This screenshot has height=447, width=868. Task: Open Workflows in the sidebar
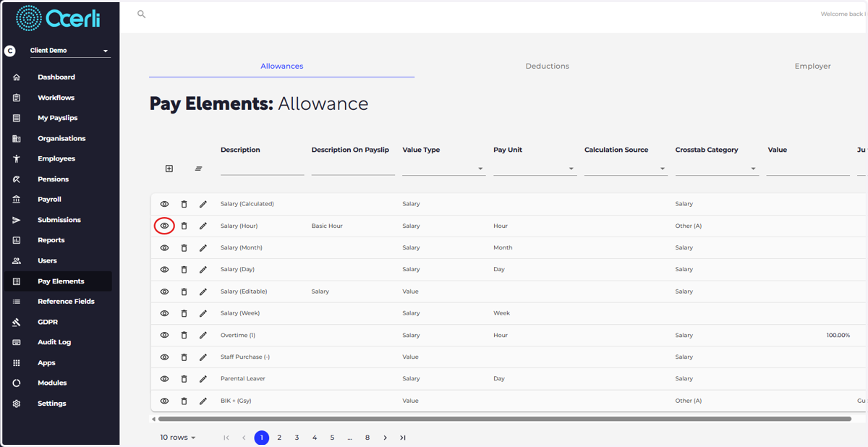pyautogui.click(x=56, y=98)
